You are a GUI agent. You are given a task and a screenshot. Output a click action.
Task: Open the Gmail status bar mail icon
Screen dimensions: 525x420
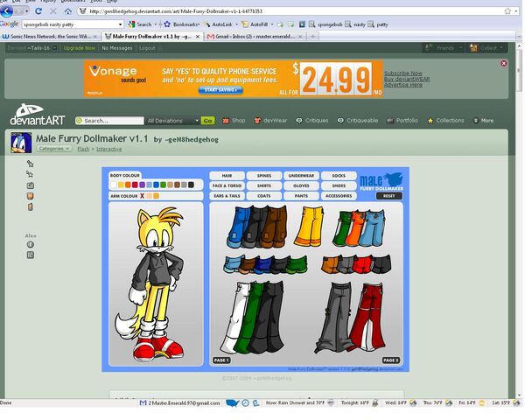143,402
